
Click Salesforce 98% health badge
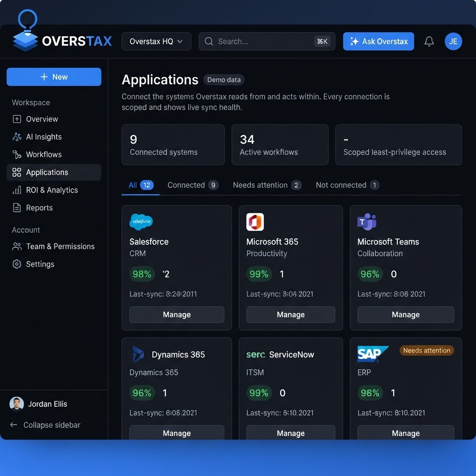[x=142, y=274]
